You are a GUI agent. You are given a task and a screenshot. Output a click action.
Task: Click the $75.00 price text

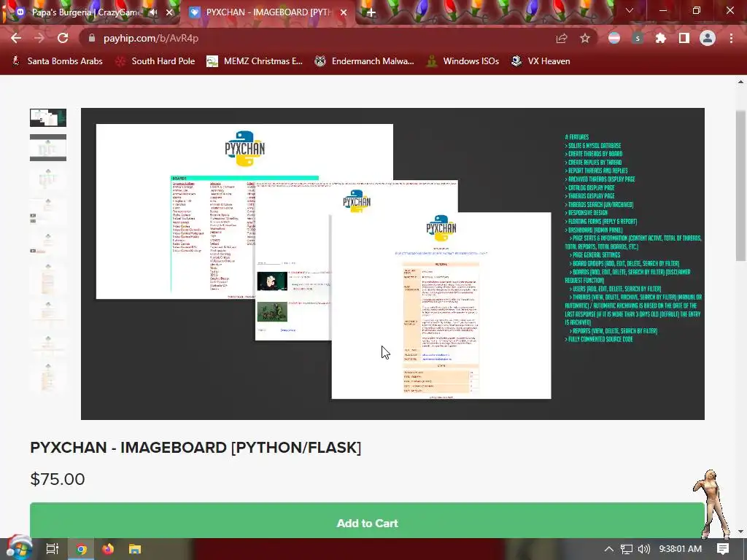[57, 479]
